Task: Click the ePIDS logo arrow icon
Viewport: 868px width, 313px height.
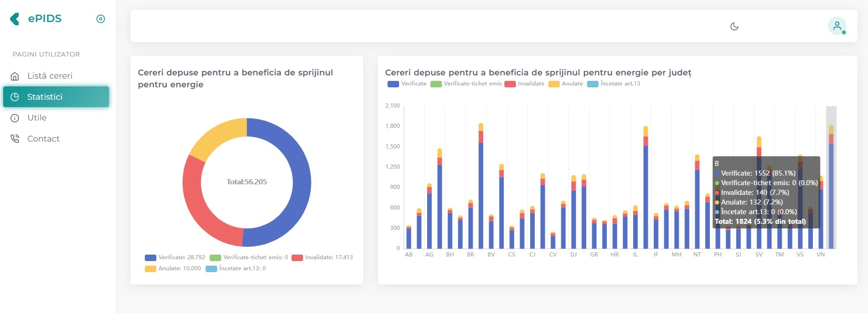Action: [x=15, y=19]
